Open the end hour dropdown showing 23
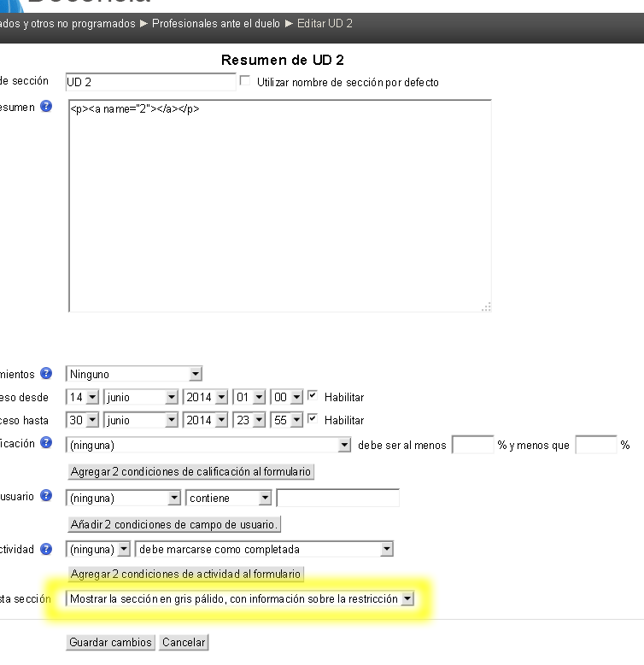This screenshot has width=644, height=665. click(x=249, y=420)
